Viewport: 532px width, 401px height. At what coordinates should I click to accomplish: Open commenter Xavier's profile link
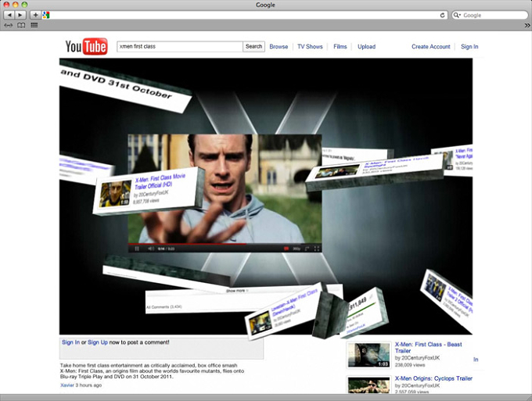pyautogui.click(x=67, y=385)
